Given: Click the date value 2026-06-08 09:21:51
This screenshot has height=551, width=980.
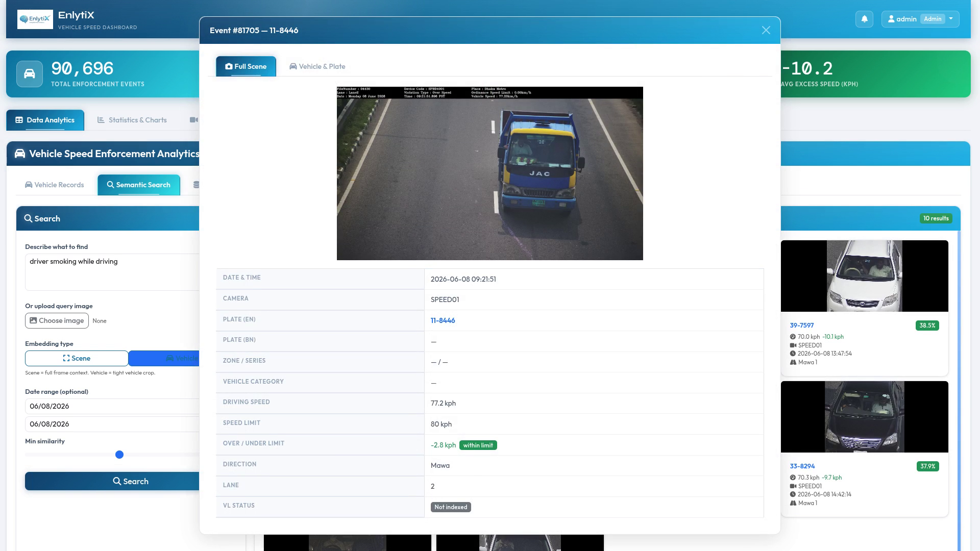Looking at the screenshot, I should 463,279.
